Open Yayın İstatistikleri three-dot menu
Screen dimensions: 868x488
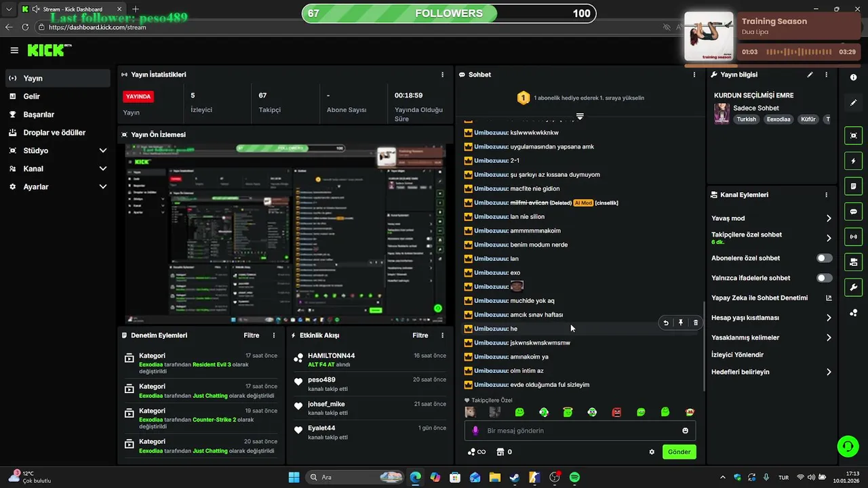click(443, 75)
